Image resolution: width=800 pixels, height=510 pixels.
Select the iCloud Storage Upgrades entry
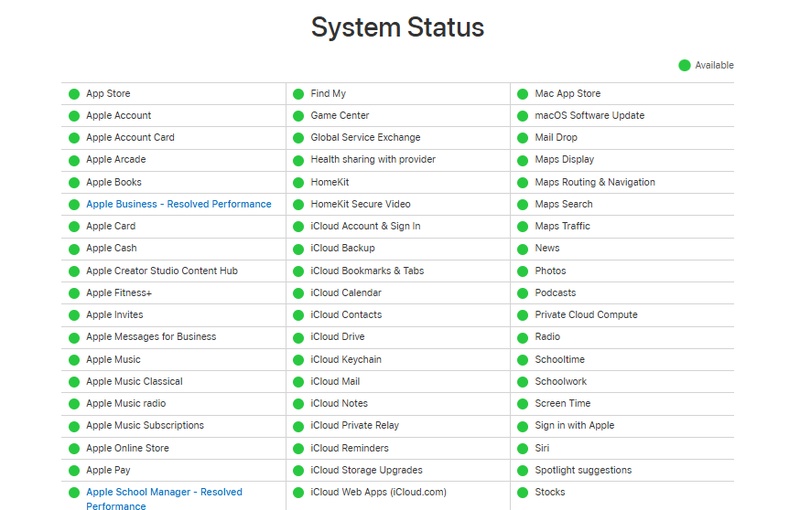coord(366,470)
